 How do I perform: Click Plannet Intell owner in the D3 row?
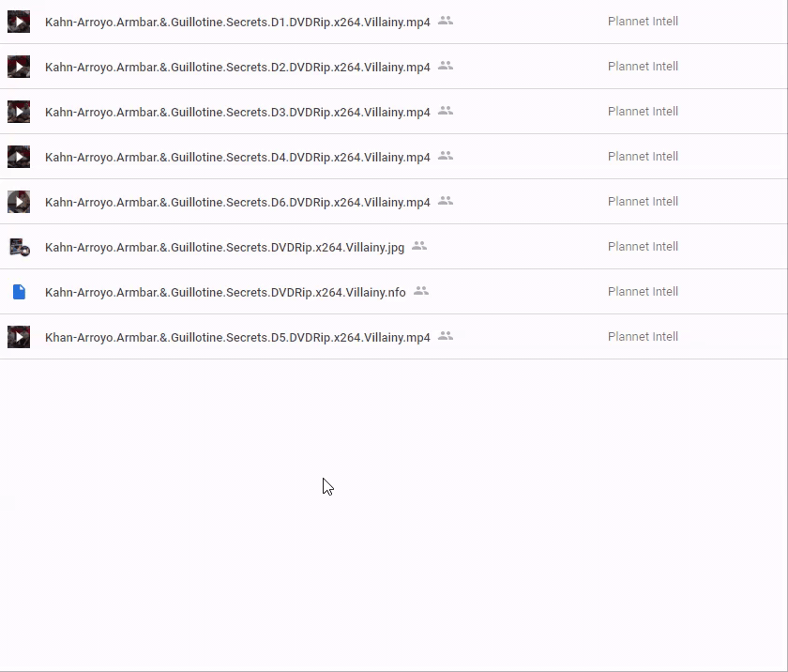(x=643, y=112)
